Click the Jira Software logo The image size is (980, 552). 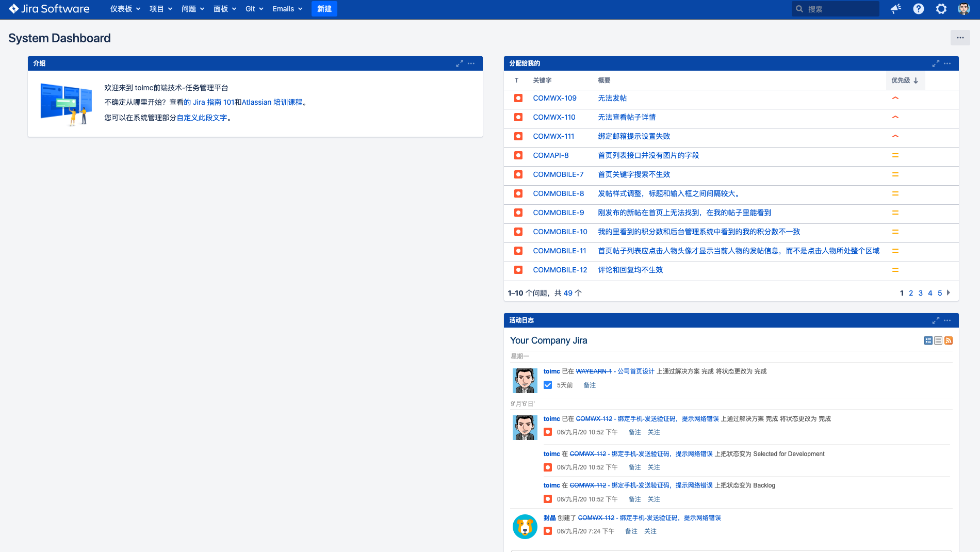(x=50, y=9)
